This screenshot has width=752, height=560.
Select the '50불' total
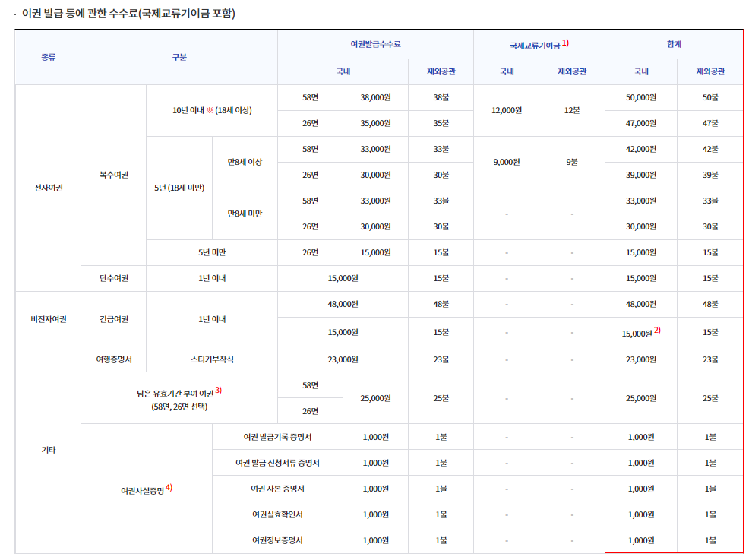tap(710, 97)
